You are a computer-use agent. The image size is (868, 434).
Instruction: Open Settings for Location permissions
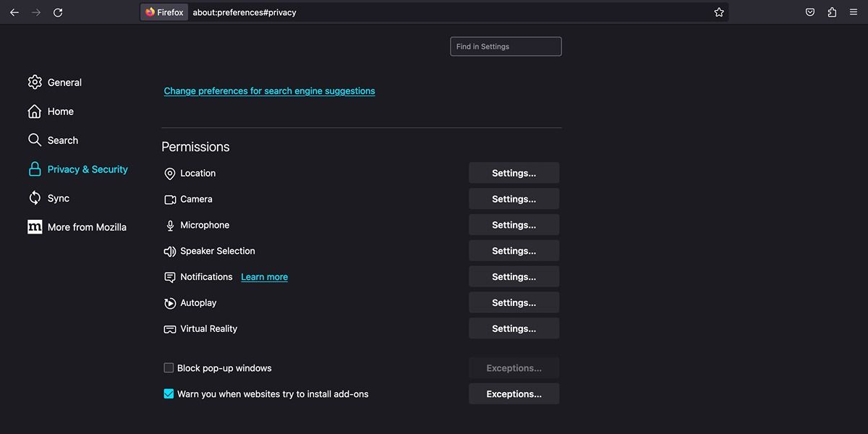pos(514,173)
